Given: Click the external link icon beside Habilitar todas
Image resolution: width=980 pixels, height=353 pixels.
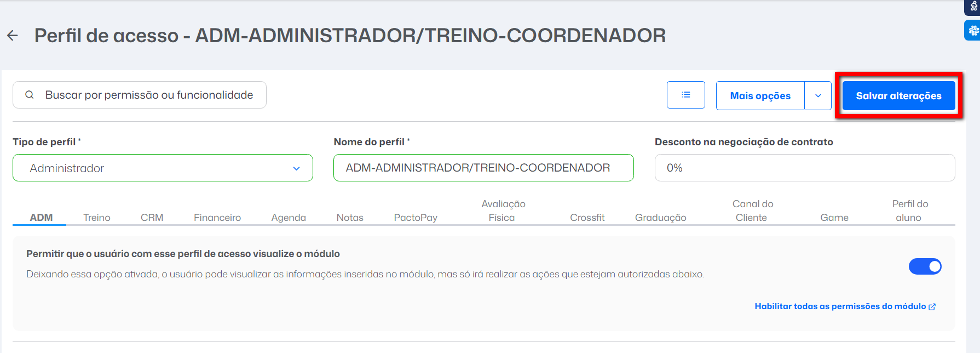Looking at the screenshot, I should point(932,307).
